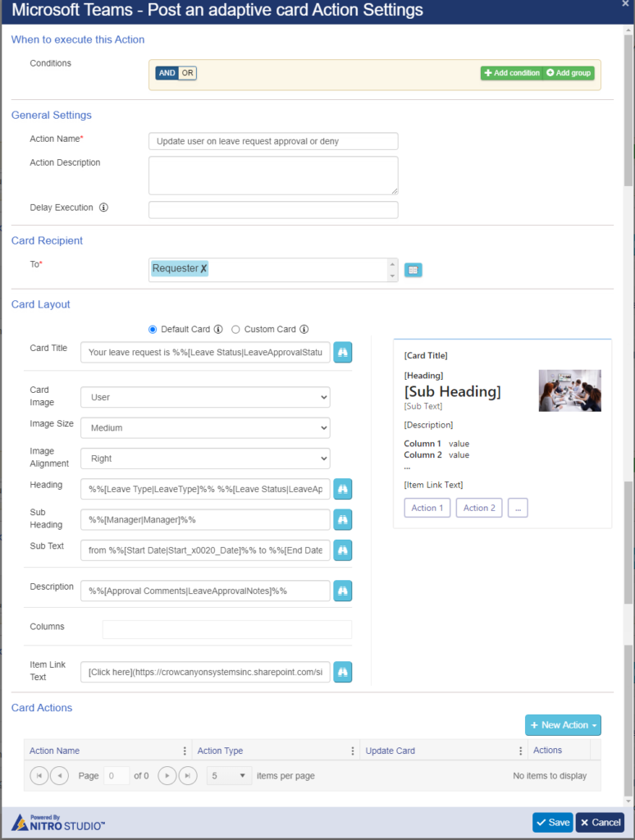Click info icon next to Delay Execution
Viewport: 635px width, 840px height.
(x=103, y=208)
